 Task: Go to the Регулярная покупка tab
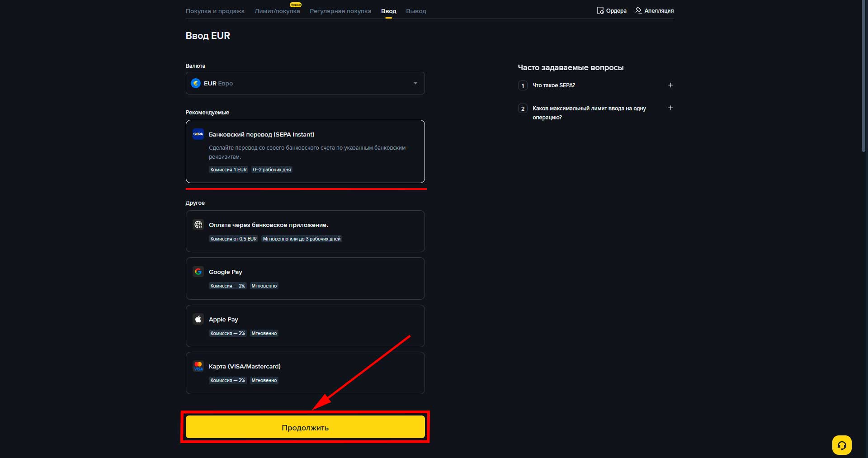[340, 11]
